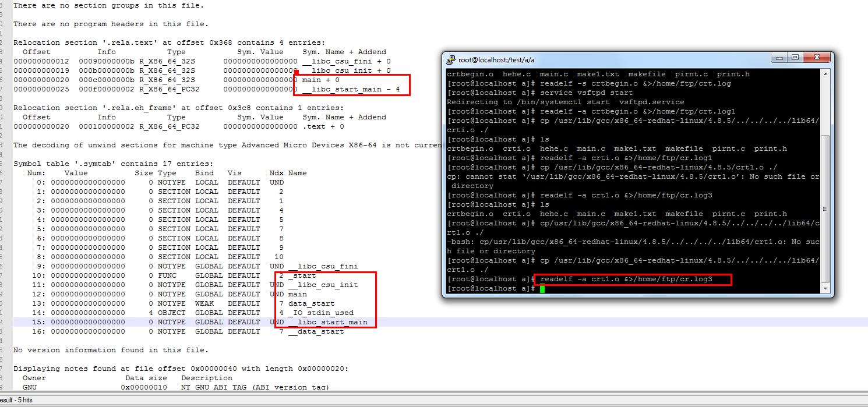Screen dimensions: 868x407
Task: Click 'No version information found' line
Action: (111, 350)
